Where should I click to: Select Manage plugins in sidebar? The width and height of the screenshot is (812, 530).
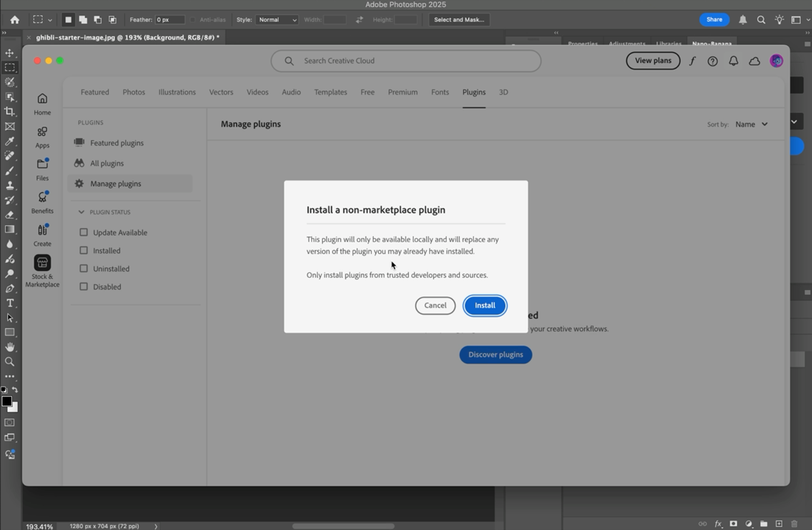pyautogui.click(x=130, y=184)
